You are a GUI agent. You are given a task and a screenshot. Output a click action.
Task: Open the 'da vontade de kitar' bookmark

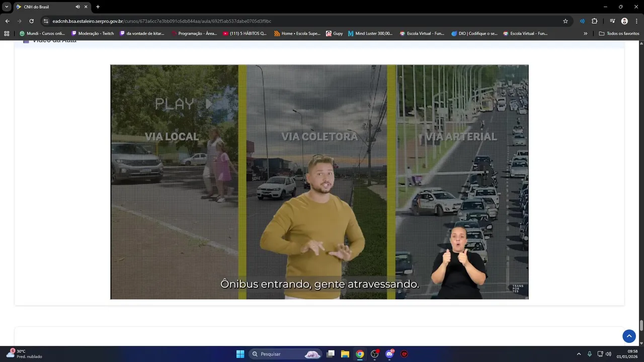click(x=142, y=33)
